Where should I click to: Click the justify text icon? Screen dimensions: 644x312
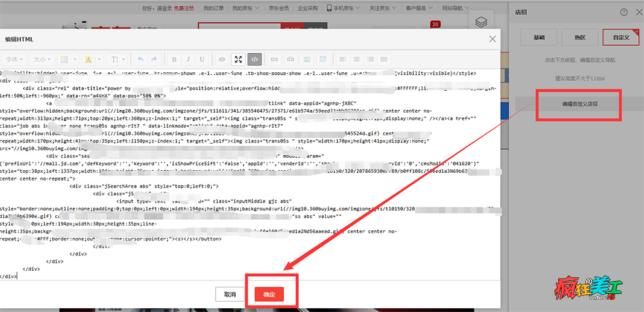(x=384, y=59)
